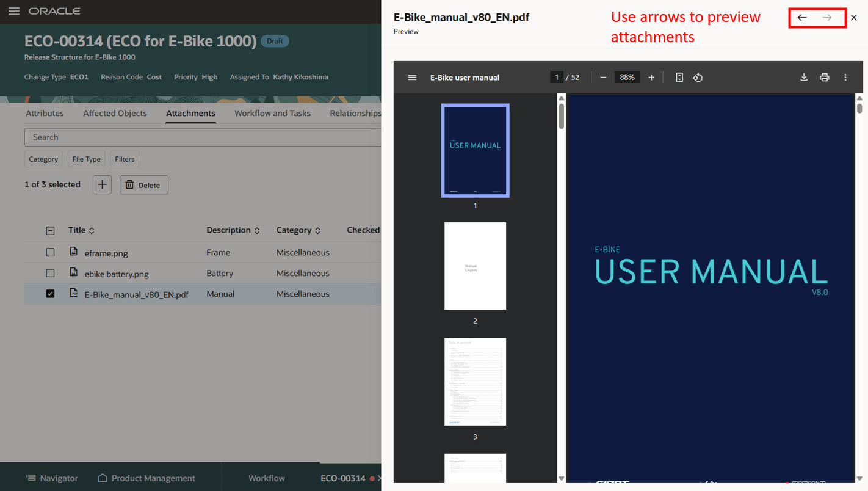Image resolution: width=868 pixels, height=491 pixels.
Task: Uncheck the E-Bike_manual_v80_EN.pdf row checkbox
Action: pos(50,294)
